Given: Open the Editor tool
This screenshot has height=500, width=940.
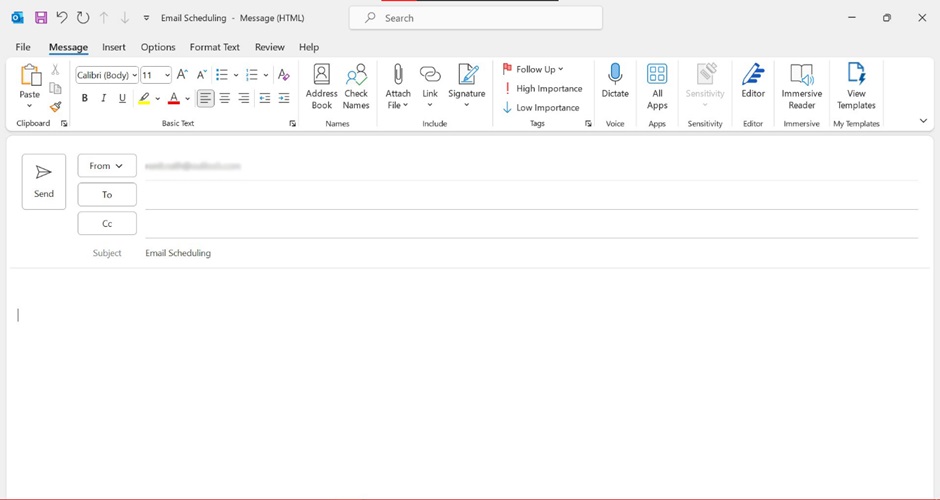Looking at the screenshot, I should pyautogui.click(x=753, y=81).
